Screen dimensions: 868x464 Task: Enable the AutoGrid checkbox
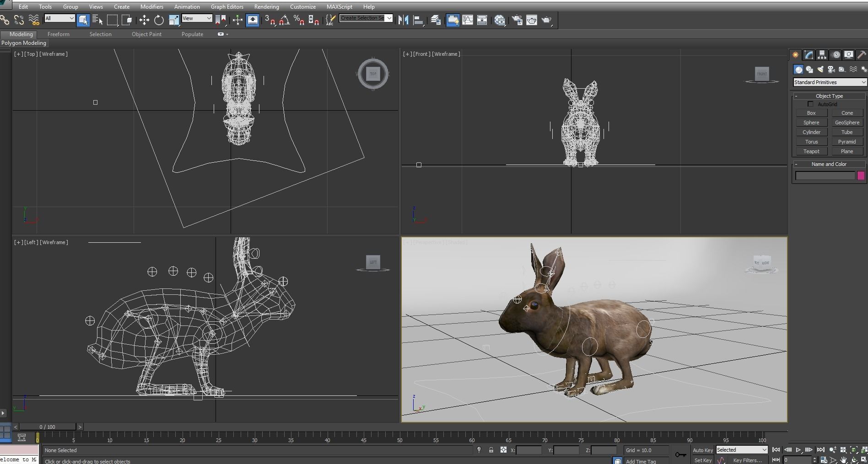[811, 104]
